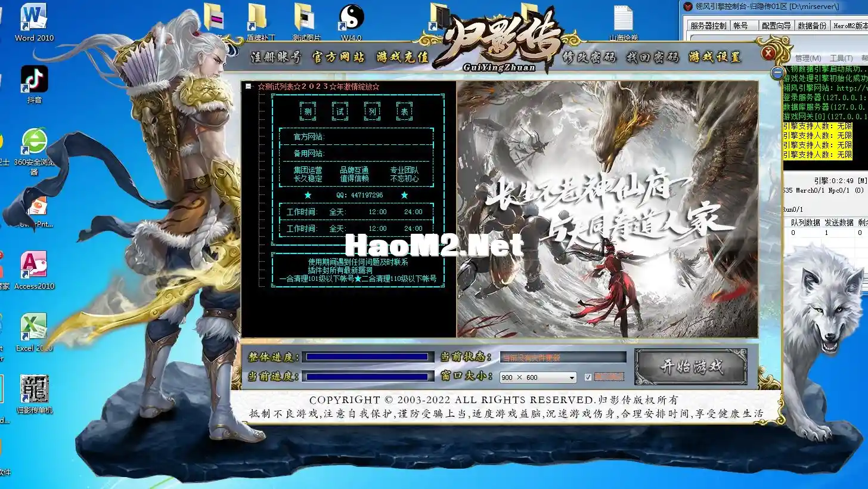Click the first 工作时间 全天 row
Screen dimensions: 868x489
(x=356, y=212)
